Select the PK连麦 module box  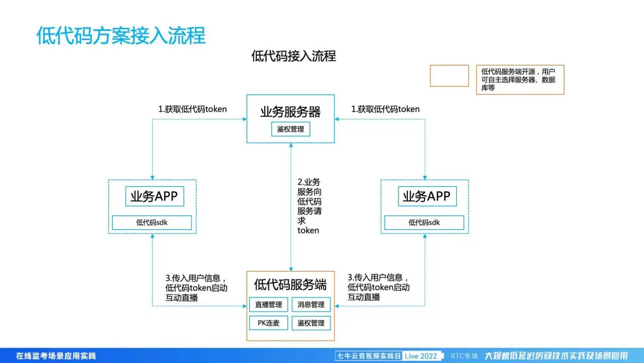tap(269, 323)
